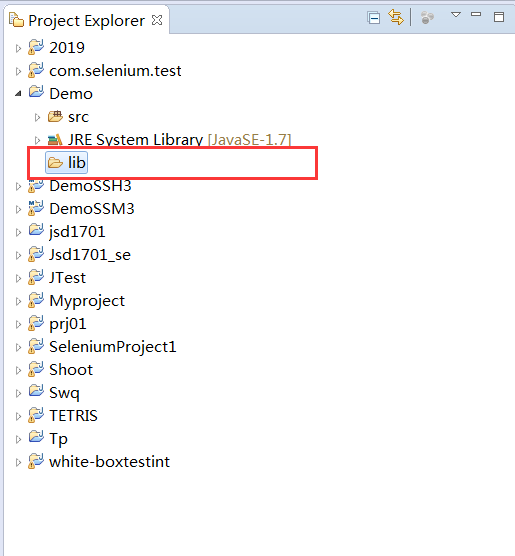Maximize the Project Explorer view
Image resolution: width=515 pixels, height=556 pixels.
[499, 17]
